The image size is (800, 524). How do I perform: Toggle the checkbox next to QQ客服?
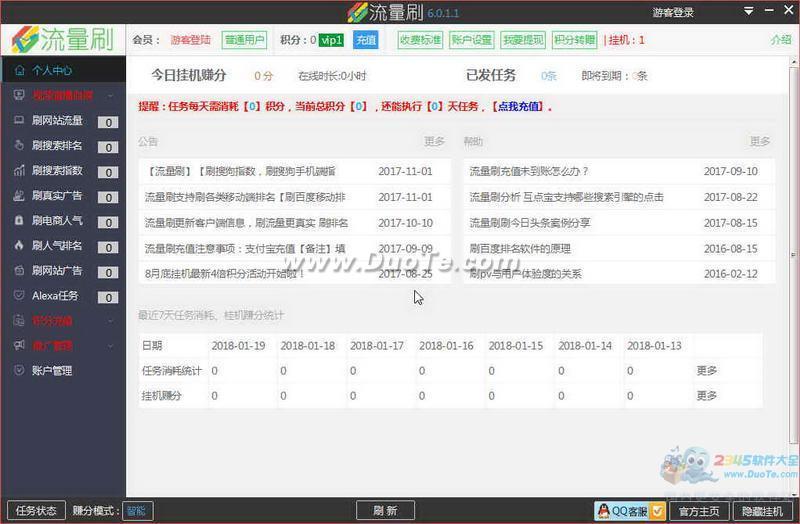point(657,511)
